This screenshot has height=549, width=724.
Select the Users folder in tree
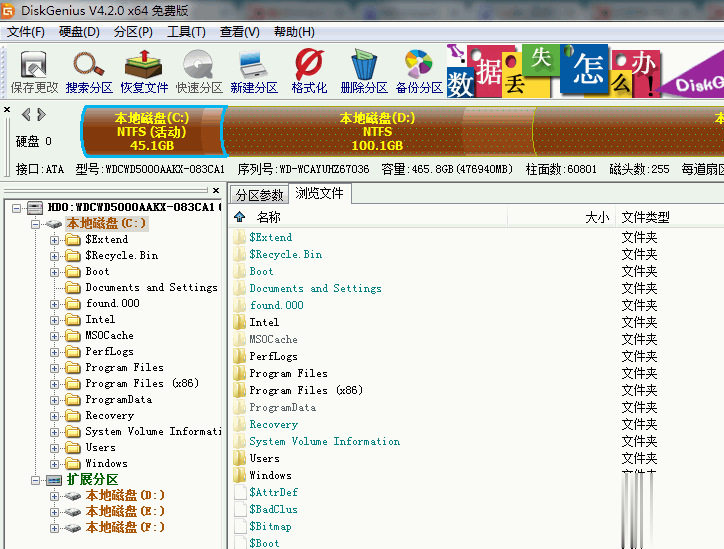pyautogui.click(x=101, y=447)
